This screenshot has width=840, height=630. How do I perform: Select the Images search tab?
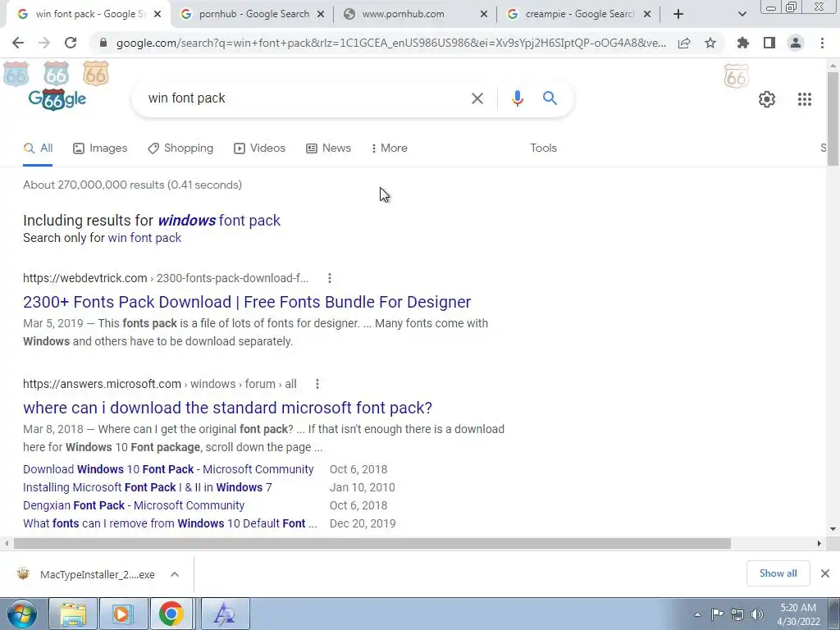coord(100,148)
